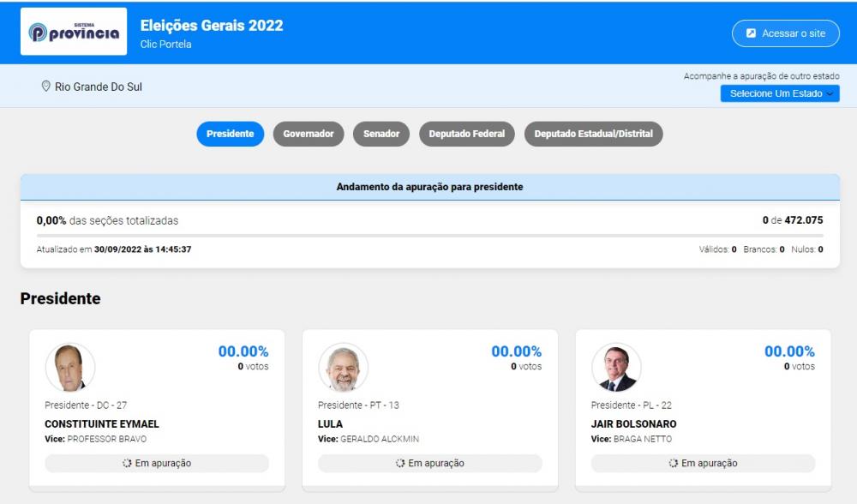Image resolution: width=857 pixels, height=504 pixels.
Task: Switch to the Deputado Estadual/Distrital tab
Action: click(x=594, y=134)
